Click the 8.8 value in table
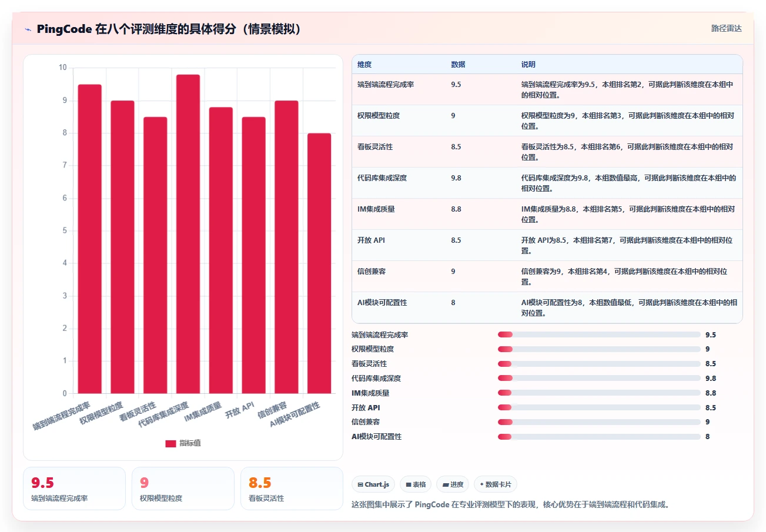The image size is (766, 532). coord(456,209)
